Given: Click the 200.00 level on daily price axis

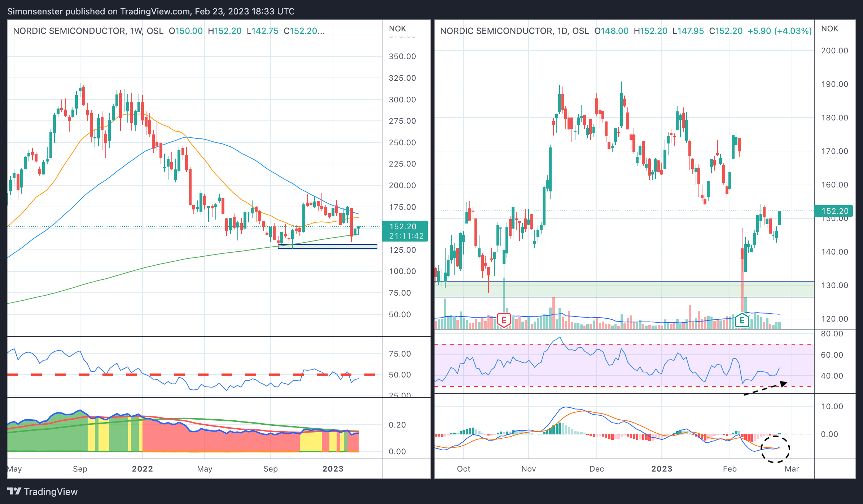Looking at the screenshot, I should click(834, 51).
